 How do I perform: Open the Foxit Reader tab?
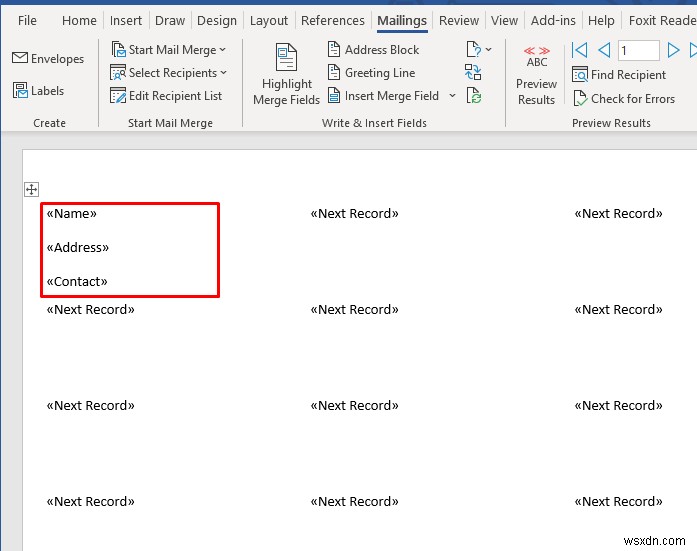point(662,20)
